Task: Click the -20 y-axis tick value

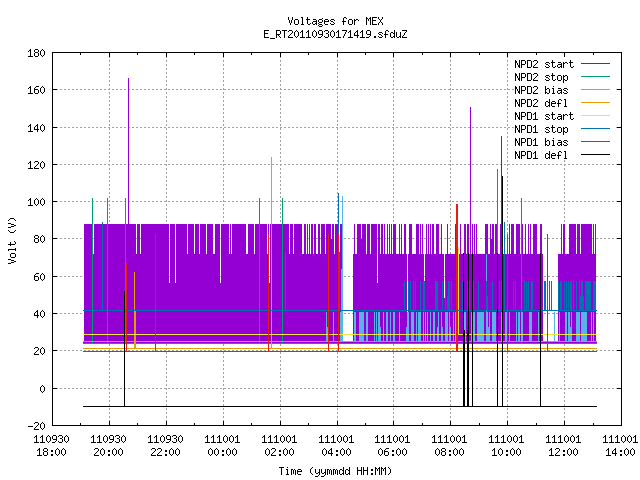Action: tap(36, 426)
